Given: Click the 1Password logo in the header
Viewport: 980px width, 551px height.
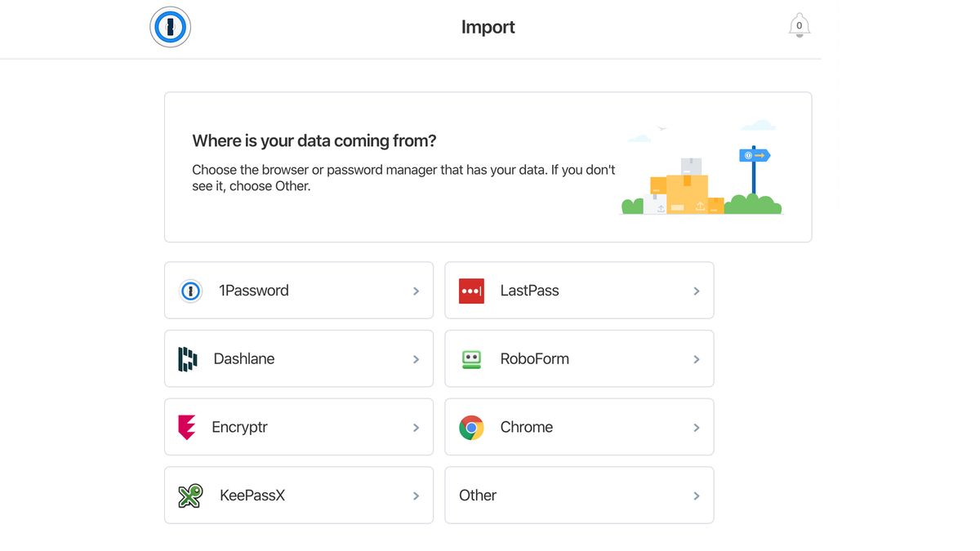Looking at the screenshot, I should [x=170, y=26].
